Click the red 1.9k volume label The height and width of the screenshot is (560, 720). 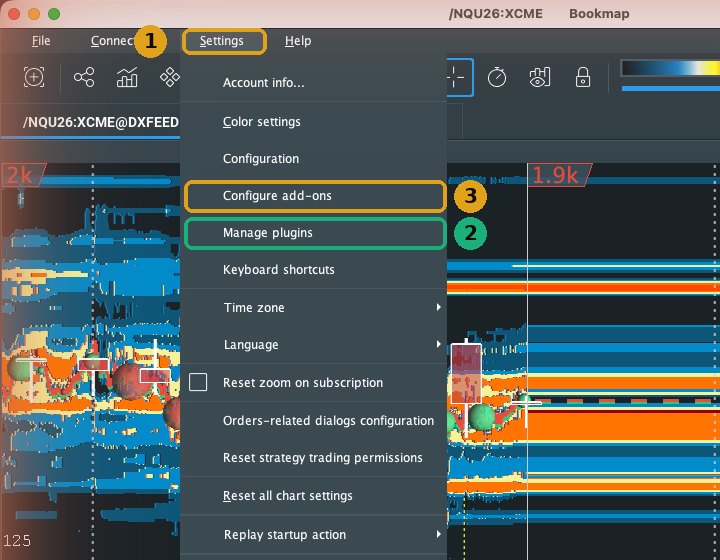click(558, 175)
